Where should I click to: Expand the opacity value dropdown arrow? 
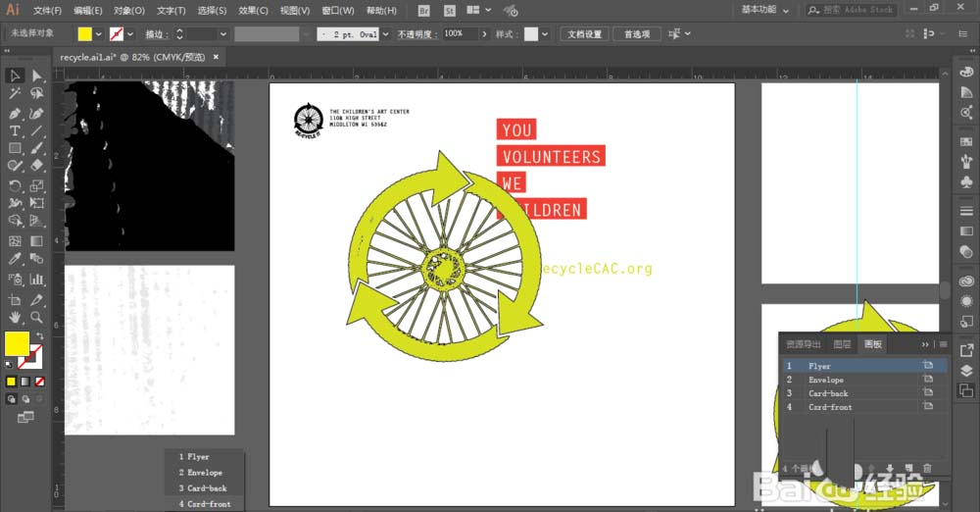pos(483,33)
